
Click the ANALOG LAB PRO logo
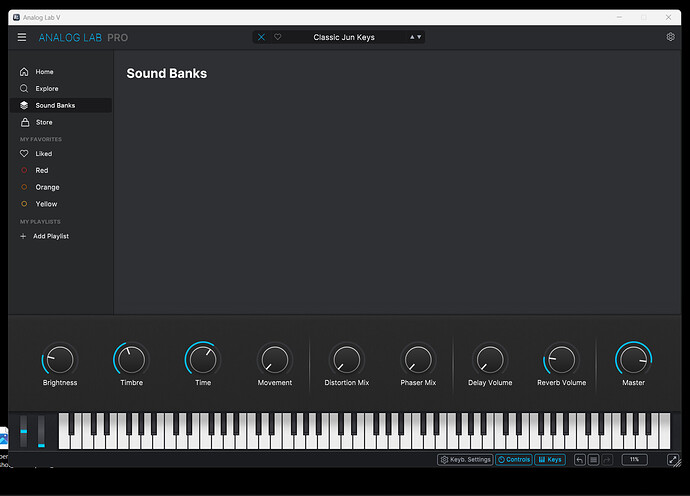click(83, 38)
